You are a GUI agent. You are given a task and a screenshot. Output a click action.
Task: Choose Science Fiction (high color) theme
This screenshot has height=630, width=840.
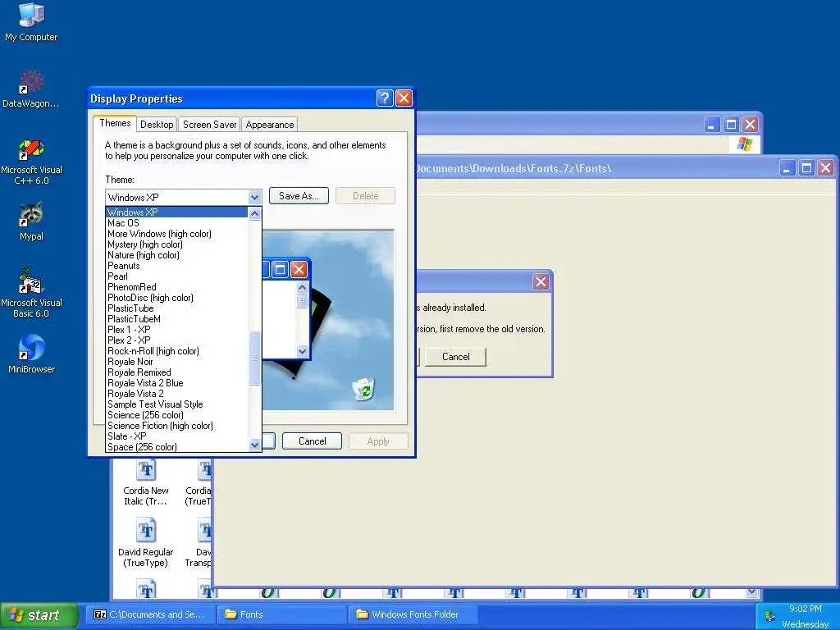[177, 426]
